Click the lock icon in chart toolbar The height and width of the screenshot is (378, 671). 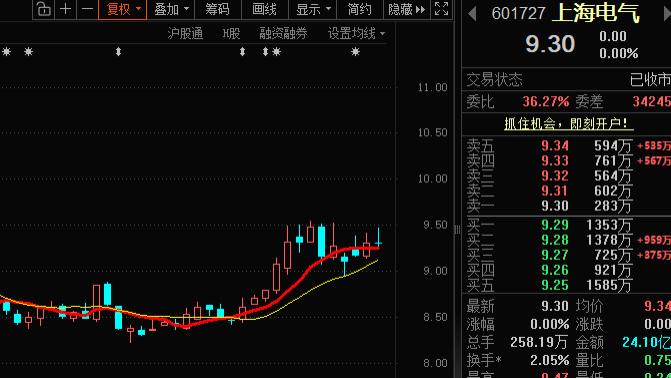click(x=43, y=9)
